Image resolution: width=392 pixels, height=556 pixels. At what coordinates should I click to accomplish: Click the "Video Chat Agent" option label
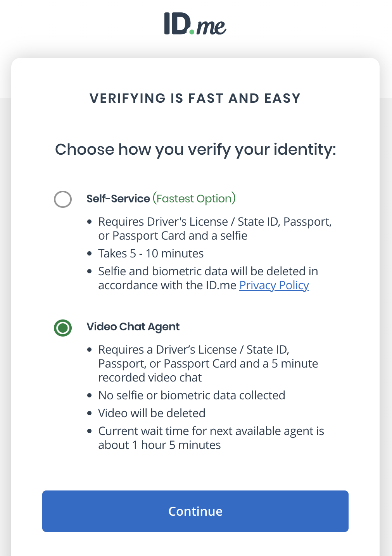(x=133, y=327)
